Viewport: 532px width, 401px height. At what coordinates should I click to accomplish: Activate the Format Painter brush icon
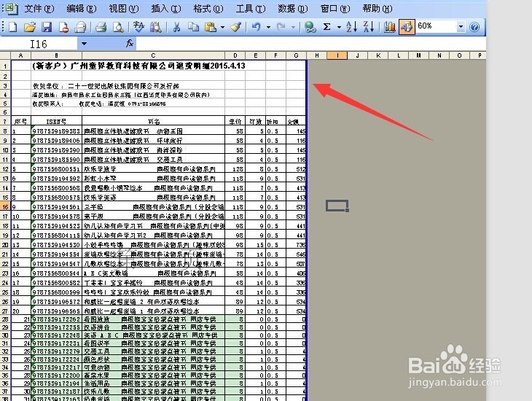(x=236, y=27)
